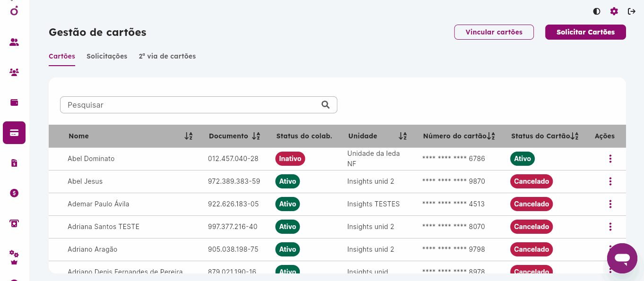This screenshot has height=281, width=644.
Task: Open settings via the gear icon
Action: (614, 11)
